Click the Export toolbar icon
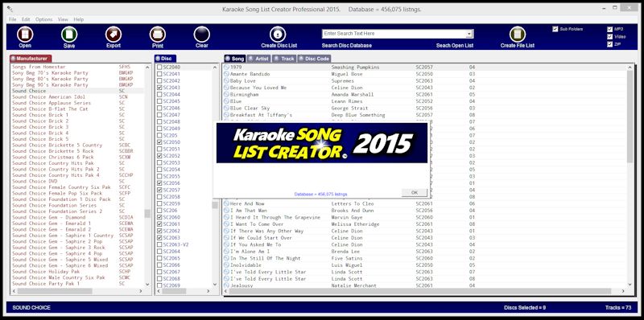 pyautogui.click(x=114, y=35)
